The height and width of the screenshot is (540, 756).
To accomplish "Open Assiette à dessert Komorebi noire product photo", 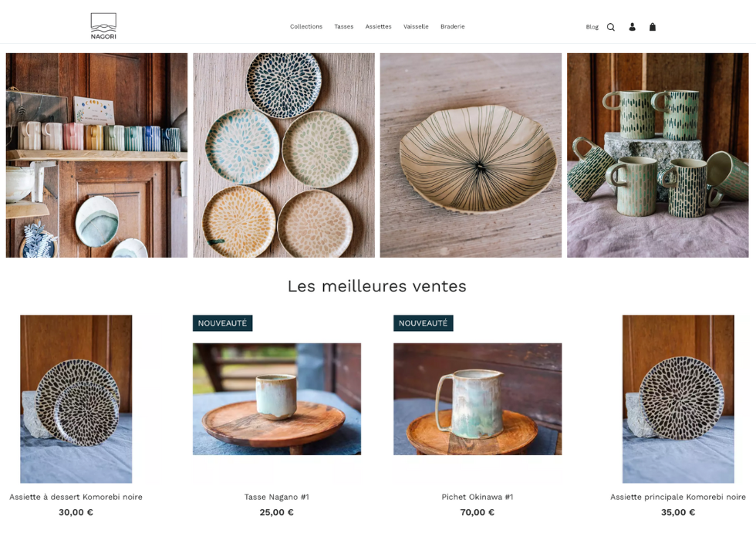I will 76,399.
